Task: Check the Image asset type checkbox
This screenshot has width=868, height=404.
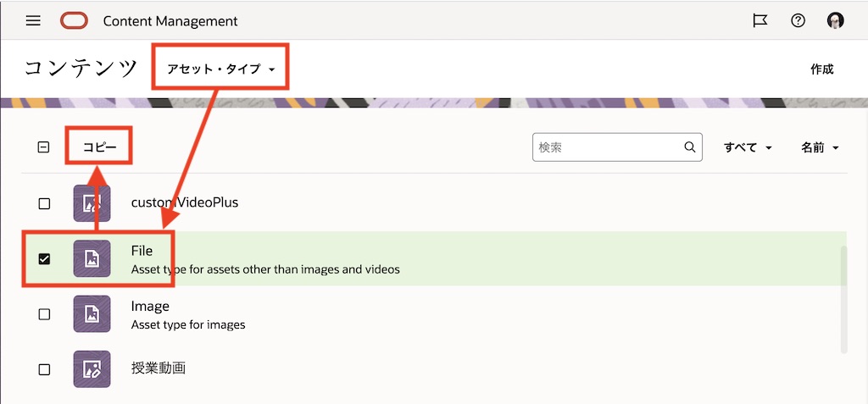Action: [44, 314]
